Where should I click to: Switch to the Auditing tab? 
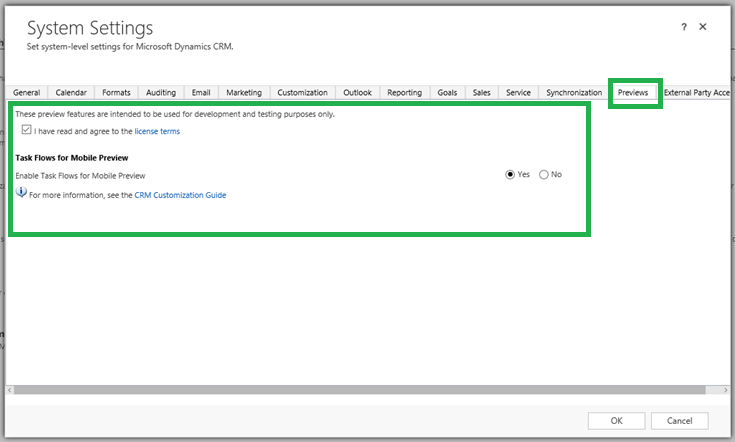[x=161, y=93]
